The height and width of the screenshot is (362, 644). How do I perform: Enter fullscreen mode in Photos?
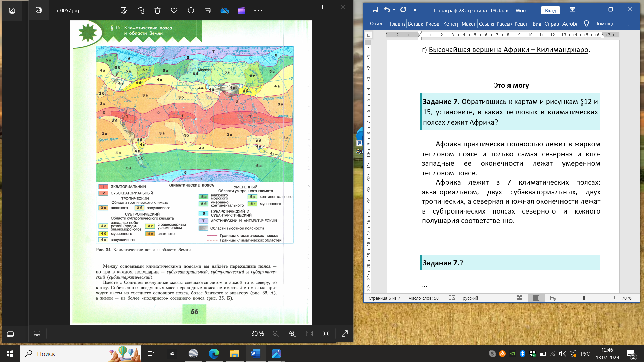point(344,334)
